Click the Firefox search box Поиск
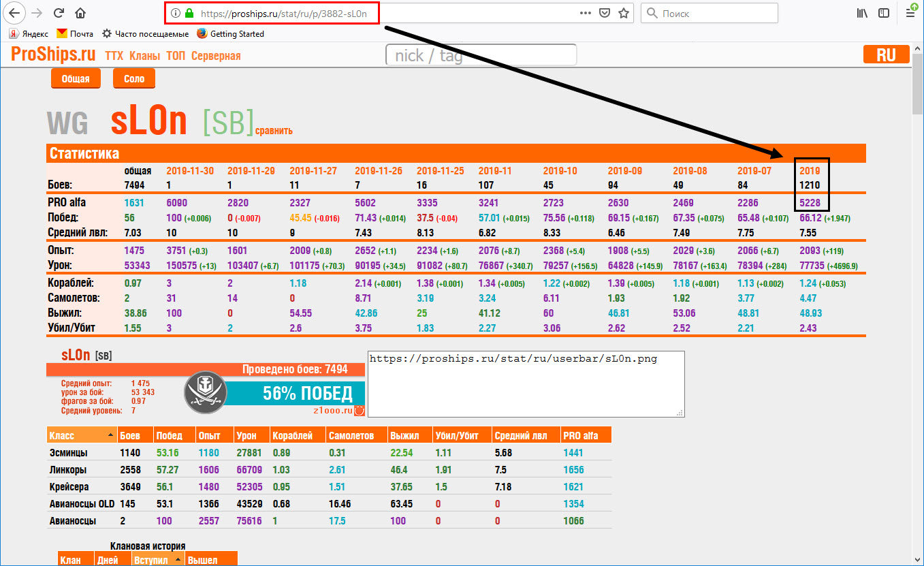924x566 pixels. pos(710,13)
